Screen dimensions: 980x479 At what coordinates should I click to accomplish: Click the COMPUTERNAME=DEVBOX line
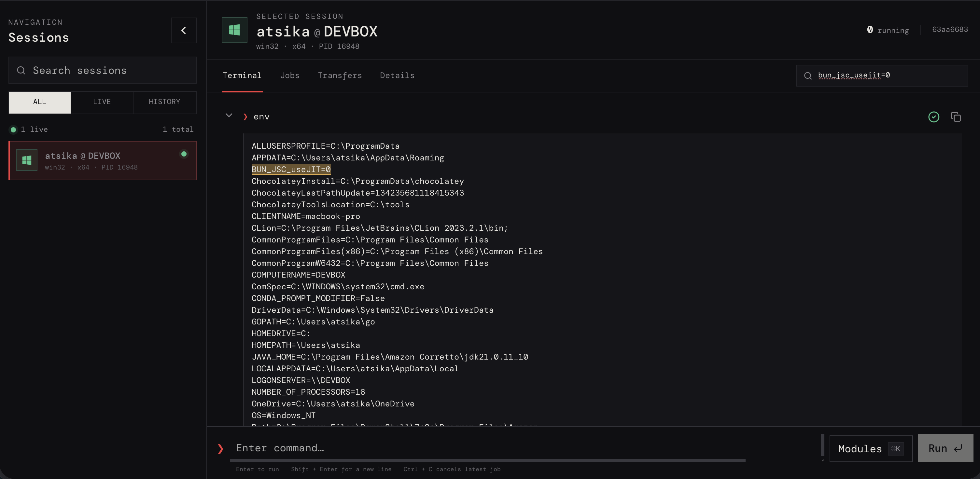[x=298, y=275]
